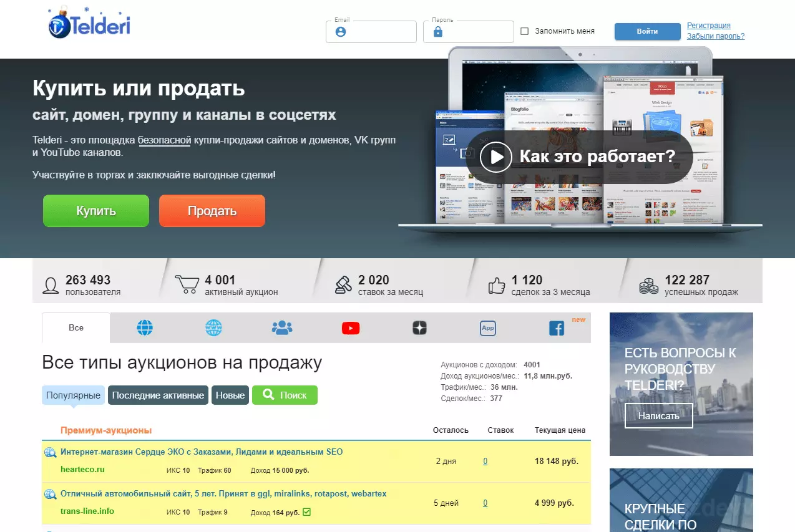The image size is (795, 532).
Task: Open the 'Забыли пароль?' link
Action: (x=716, y=36)
